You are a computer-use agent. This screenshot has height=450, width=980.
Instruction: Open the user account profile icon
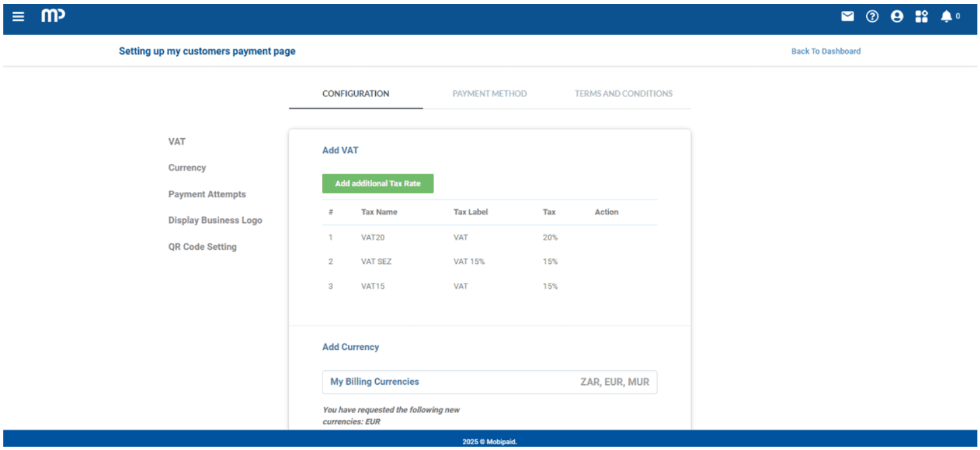(x=896, y=16)
